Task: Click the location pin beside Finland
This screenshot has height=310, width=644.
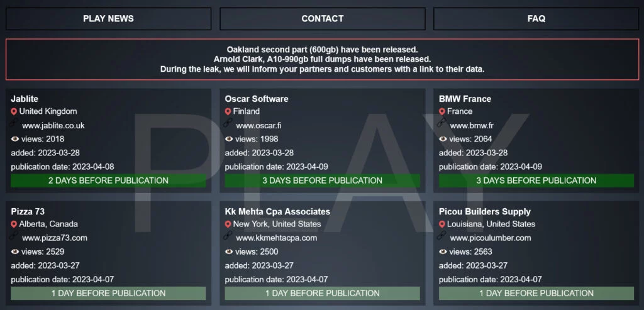Action: tap(228, 112)
